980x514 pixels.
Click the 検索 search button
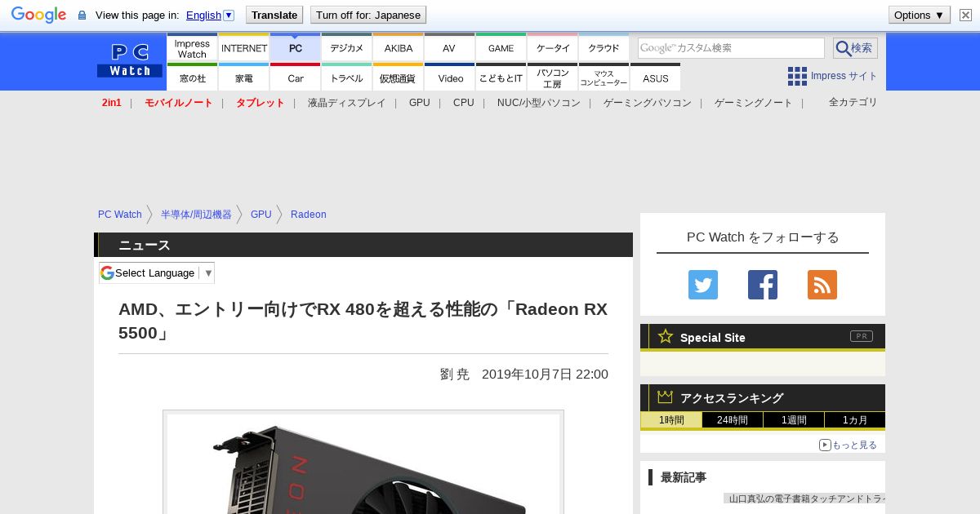pos(855,48)
